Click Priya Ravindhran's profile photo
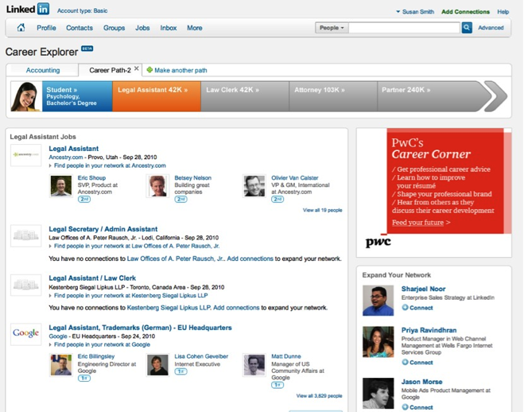 [x=378, y=342]
